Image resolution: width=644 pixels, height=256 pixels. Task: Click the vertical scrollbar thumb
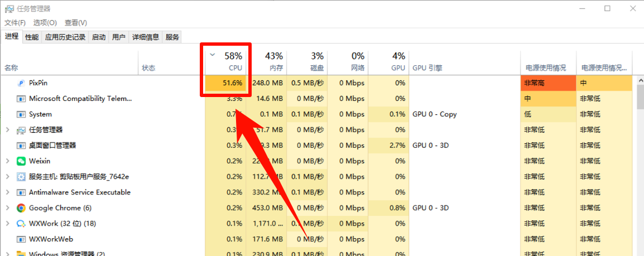(x=640, y=96)
